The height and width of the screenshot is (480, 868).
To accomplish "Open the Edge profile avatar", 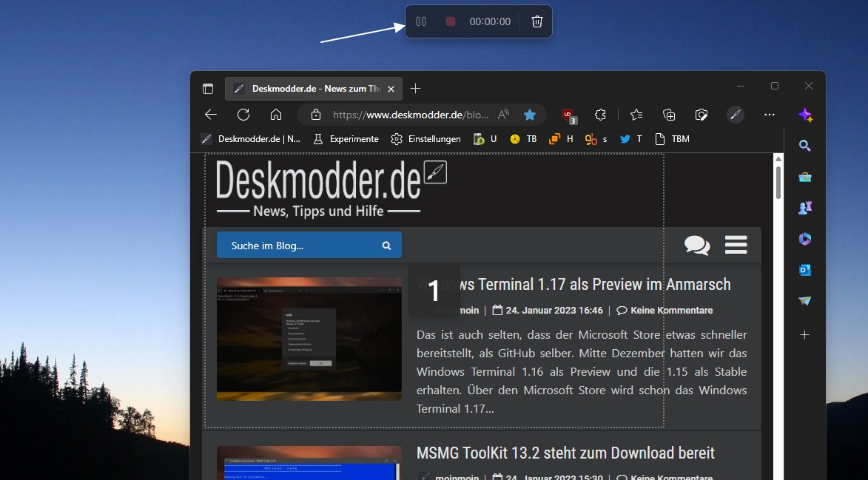I will coord(735,115).
